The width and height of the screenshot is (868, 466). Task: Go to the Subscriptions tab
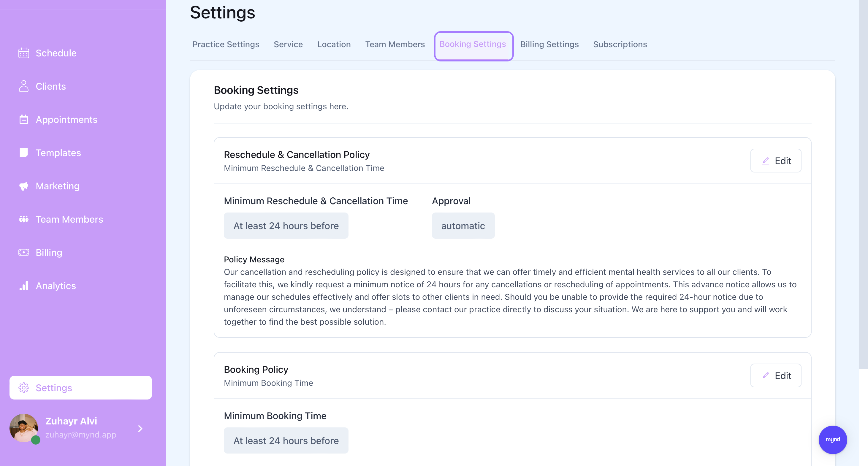620,44
